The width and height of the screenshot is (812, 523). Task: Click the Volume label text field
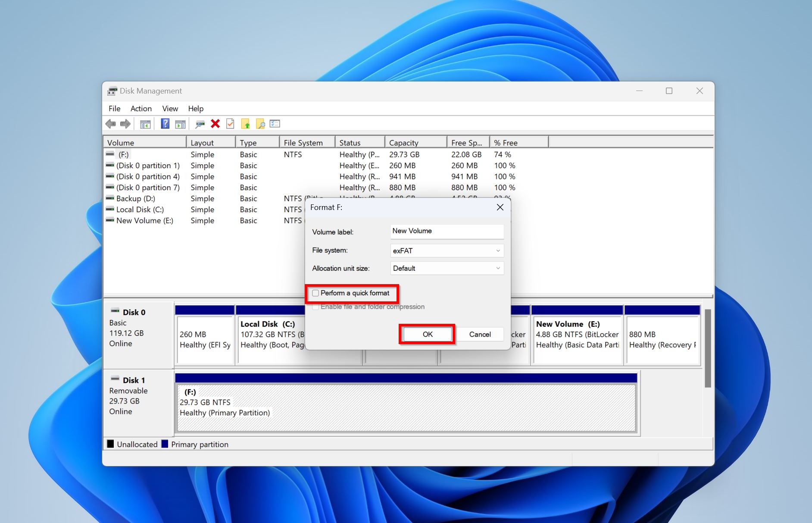(x=447, y=231)
